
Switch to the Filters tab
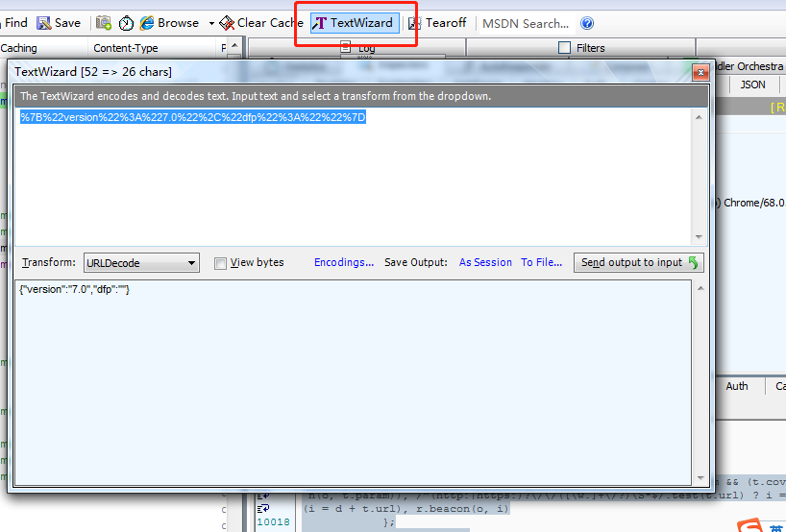[582, 48]
